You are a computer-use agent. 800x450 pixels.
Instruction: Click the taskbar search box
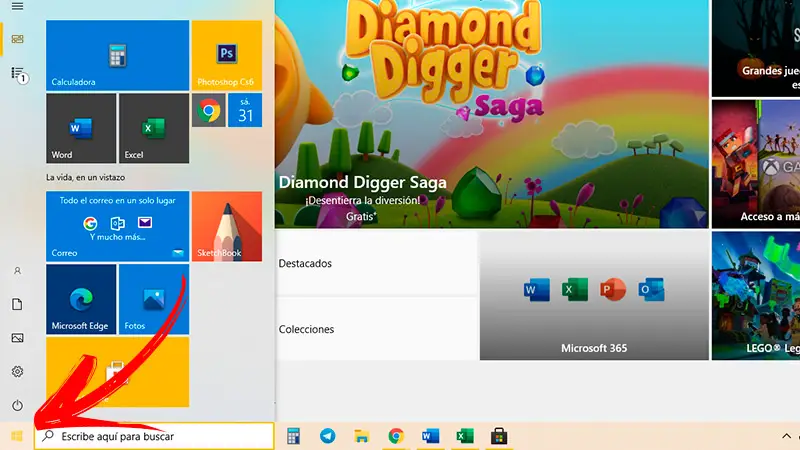point(154,436)
